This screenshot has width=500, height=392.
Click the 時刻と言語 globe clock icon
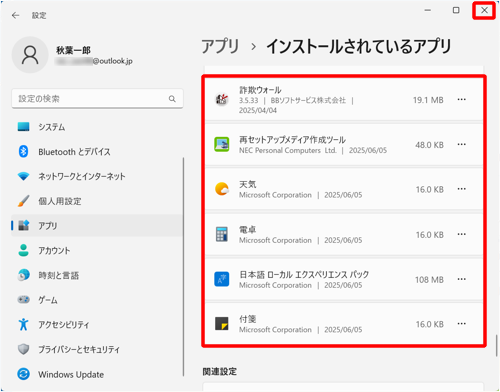point(23,275)
